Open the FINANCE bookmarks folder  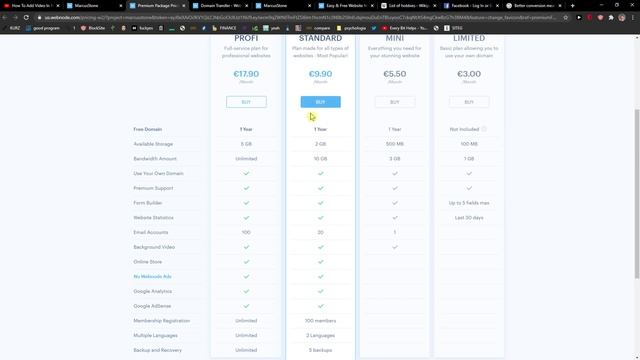pyautogui.click(x=224, y=28)
